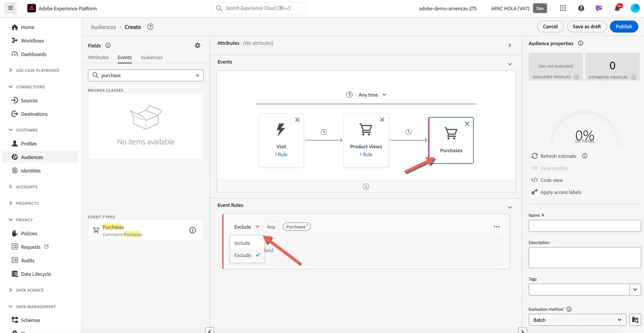
Task: Open the Help question mark icon in header
Action: 581,8
